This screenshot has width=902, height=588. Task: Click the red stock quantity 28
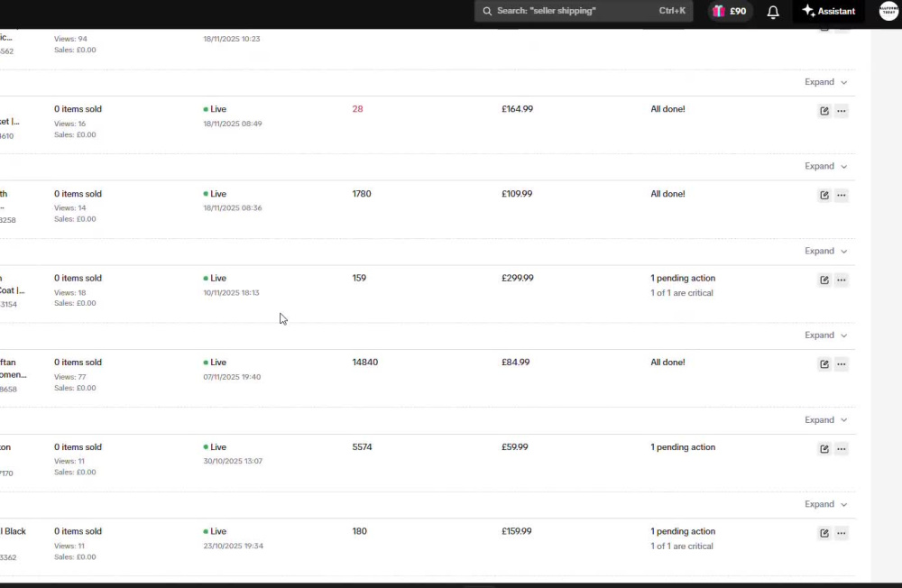pos(357,109)
